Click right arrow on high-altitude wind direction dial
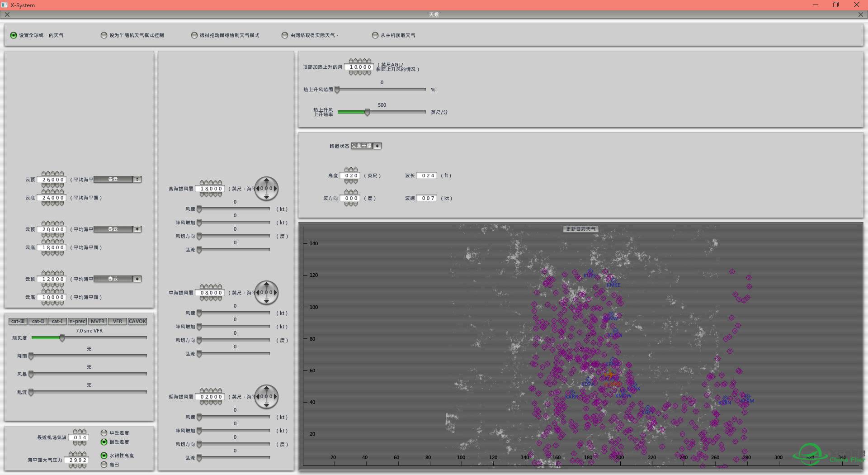 (x=275, y=189)
